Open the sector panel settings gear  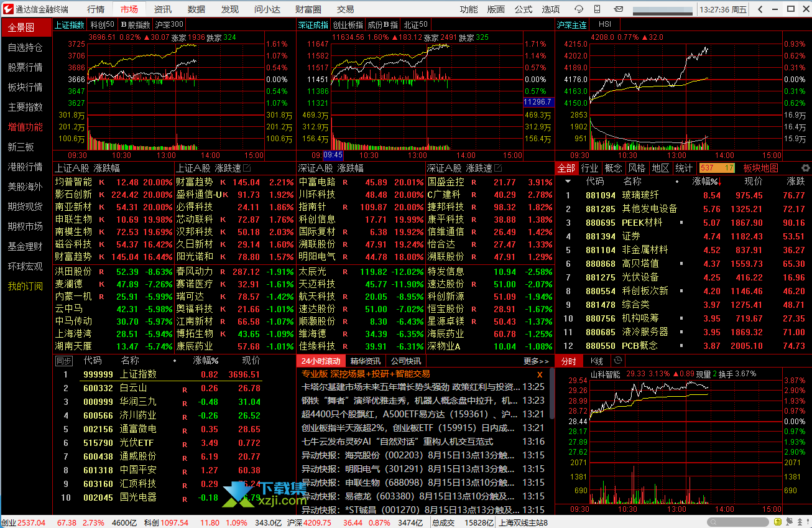pos(805,168)
